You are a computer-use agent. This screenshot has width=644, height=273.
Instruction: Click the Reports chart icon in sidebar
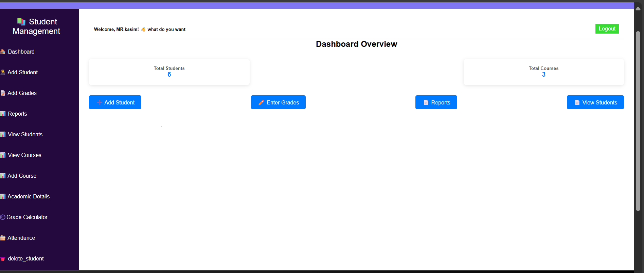coord(3,114)
